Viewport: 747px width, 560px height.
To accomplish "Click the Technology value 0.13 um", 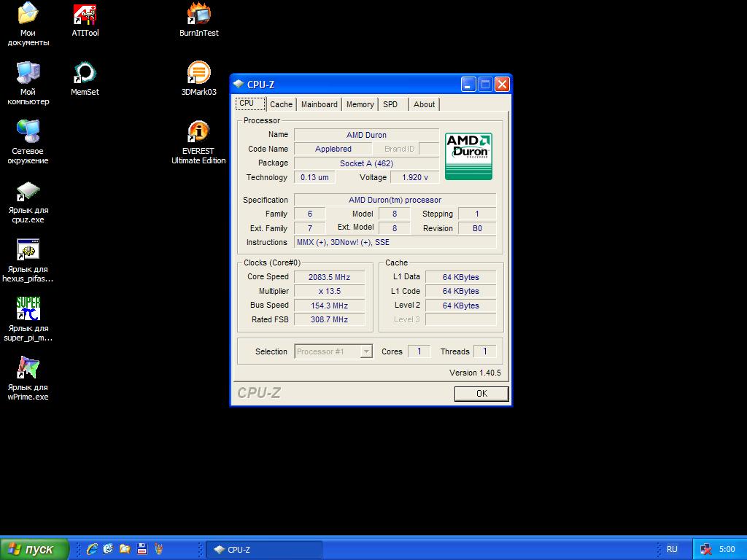I will [x=314, y=177].
